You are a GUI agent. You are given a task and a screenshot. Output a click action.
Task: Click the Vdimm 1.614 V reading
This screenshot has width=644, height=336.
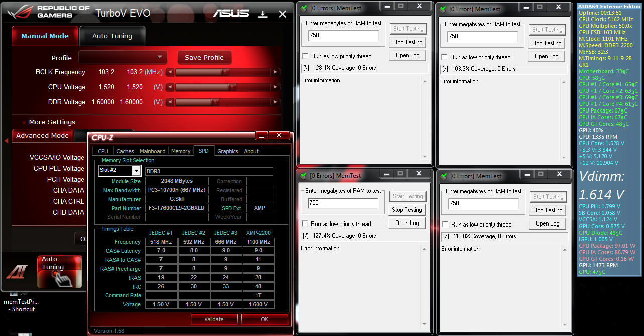tap(602, 194)
